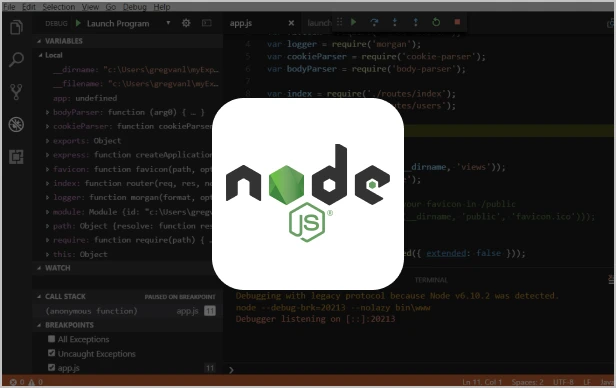Image resolution: width=616 pixels, height=388 pixels.
Task: Click Step Out arrow in debug toolbar
Action: tap(416, 22)
